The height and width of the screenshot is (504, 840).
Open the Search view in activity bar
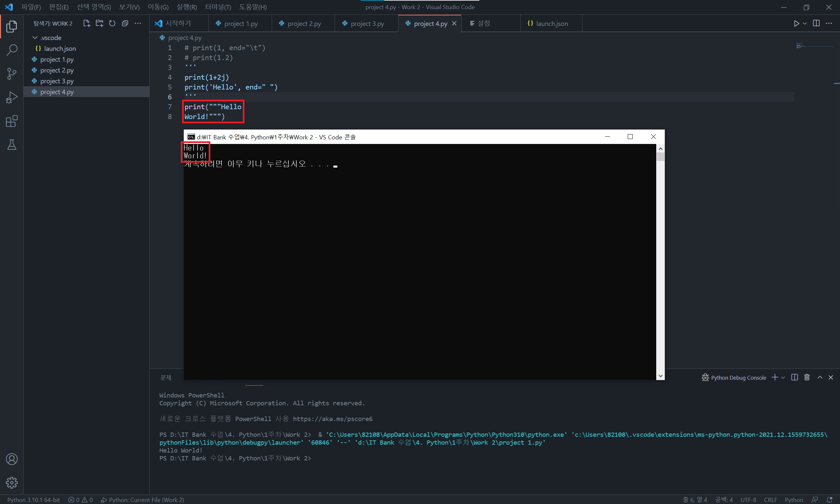pyautogui.click(x=11, y=50)
